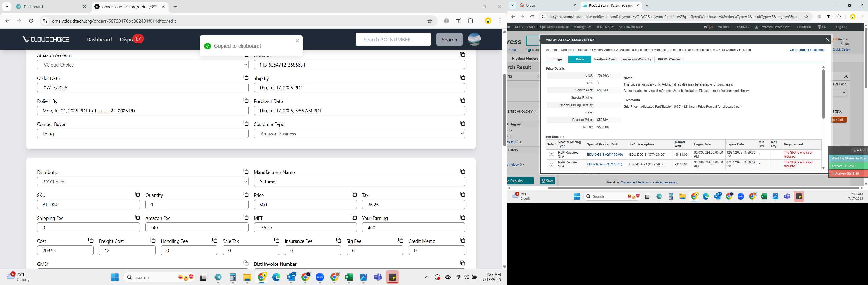Copy the Your Earning value
The width and height of the screenshot is (868, 285).
(x=462, y=217)
